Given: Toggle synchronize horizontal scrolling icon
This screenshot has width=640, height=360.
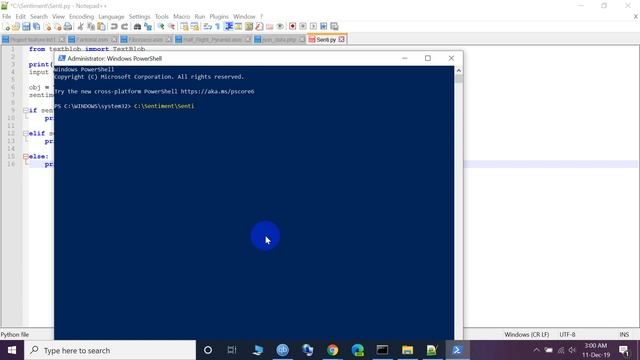Looking at the screenshot, I should point(195,27).
